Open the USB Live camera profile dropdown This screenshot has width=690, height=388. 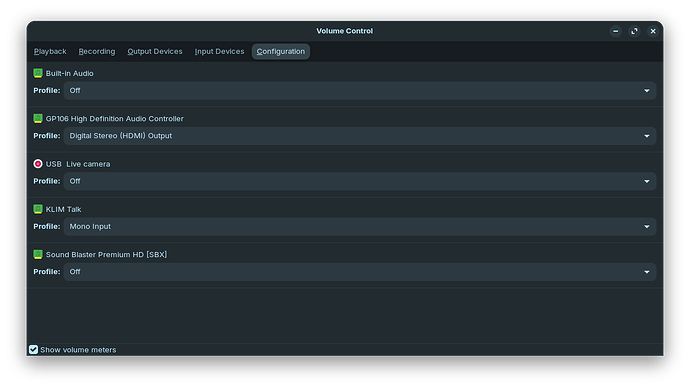coord(360,181)
